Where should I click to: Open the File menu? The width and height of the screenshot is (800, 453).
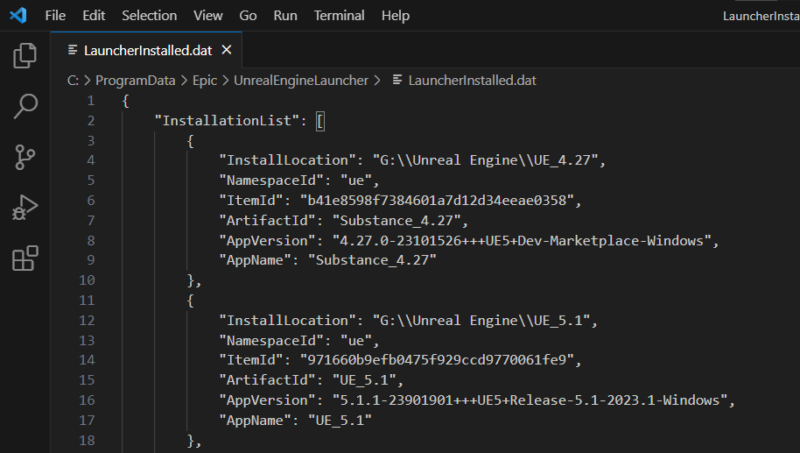pos(55,16)
